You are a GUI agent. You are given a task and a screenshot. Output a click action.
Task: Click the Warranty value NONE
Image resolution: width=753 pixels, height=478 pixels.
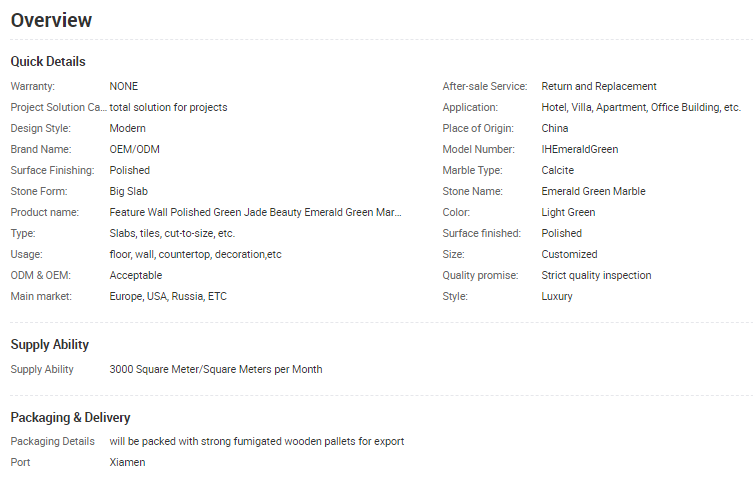[124, 86]
